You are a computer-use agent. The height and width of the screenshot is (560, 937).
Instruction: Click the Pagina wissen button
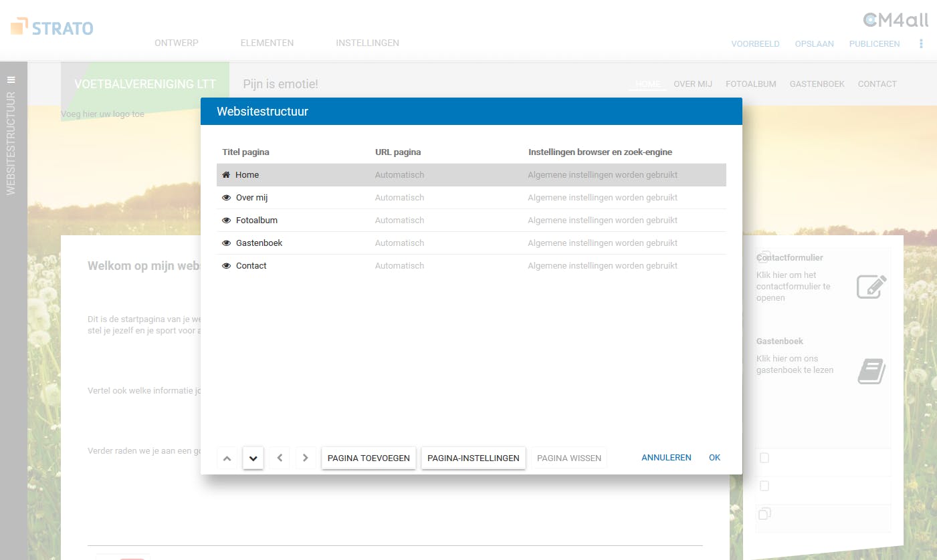coord(569,458)
